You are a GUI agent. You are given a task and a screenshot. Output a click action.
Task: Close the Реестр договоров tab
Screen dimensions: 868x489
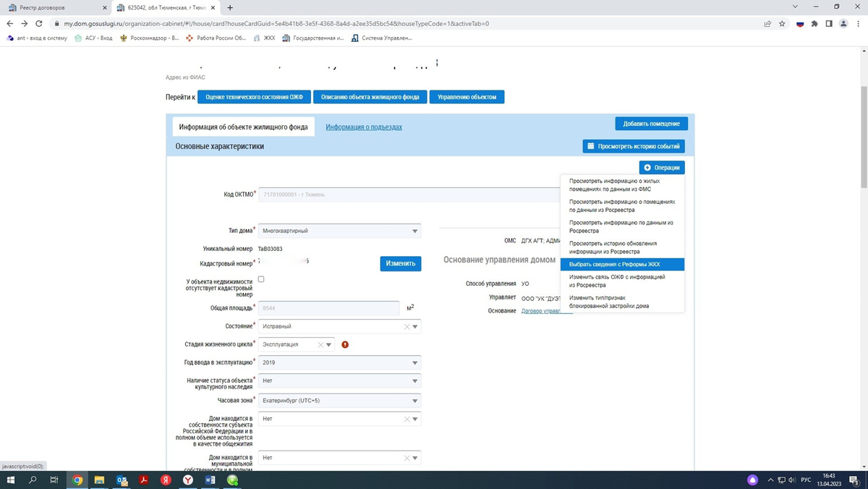(x=106, y=7)
